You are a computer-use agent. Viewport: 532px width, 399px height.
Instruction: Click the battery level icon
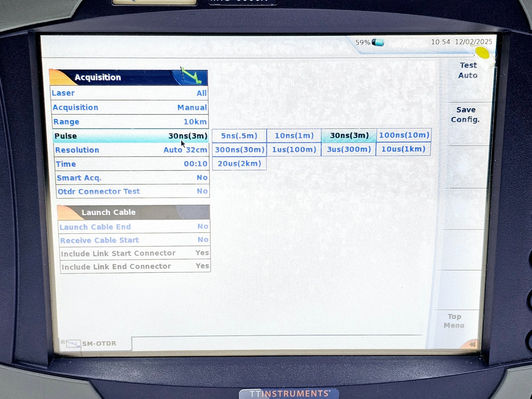point(378,43)
